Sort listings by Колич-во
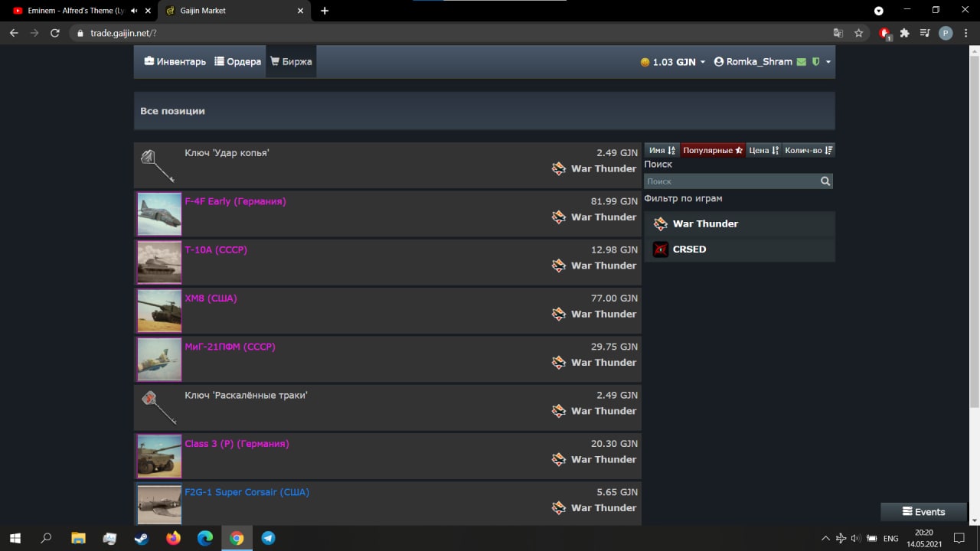 click(808, 150)
